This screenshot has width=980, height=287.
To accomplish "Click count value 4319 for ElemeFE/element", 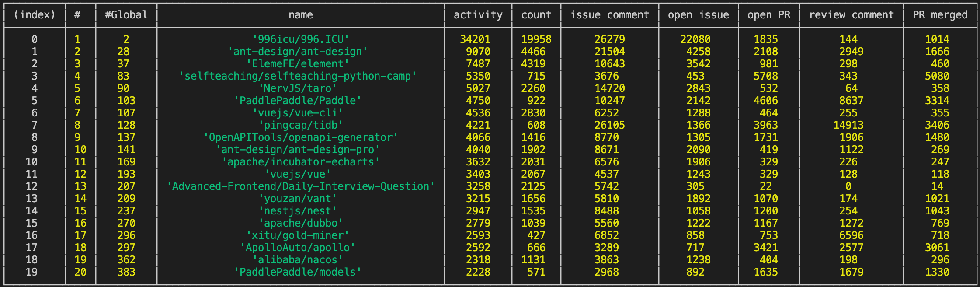I will tap(533, 64).
